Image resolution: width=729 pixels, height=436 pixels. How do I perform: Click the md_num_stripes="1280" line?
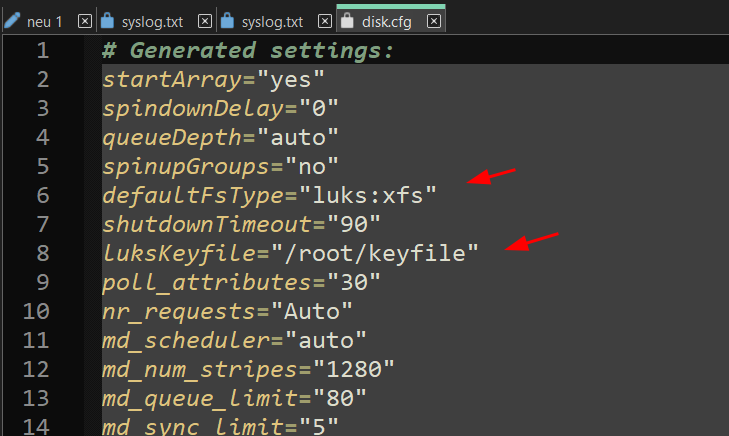click(248, 370)
